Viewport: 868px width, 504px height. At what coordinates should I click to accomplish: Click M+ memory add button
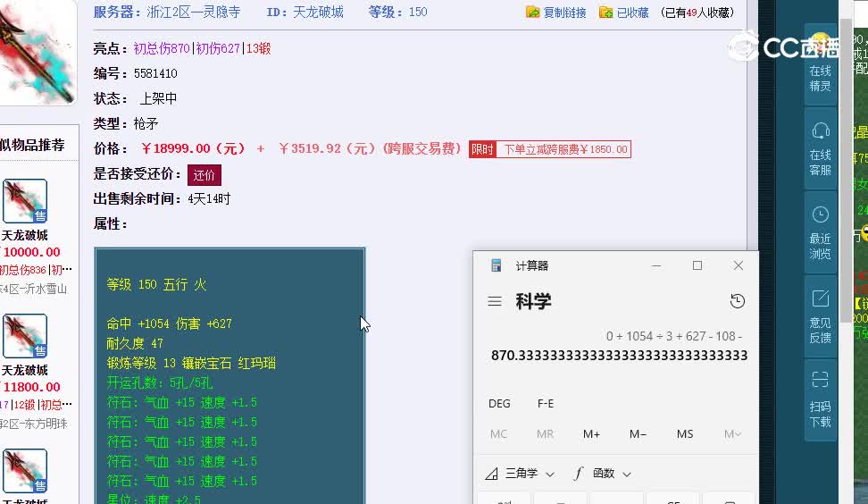[591, 434]
